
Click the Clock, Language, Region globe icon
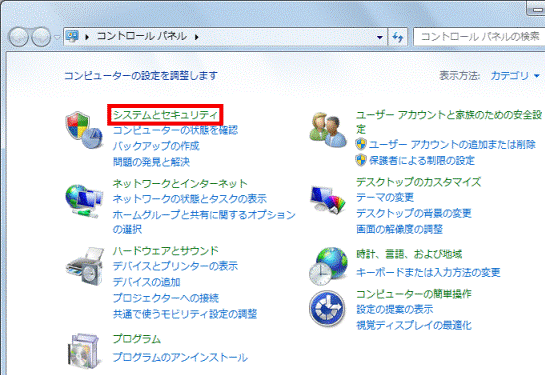328,266
